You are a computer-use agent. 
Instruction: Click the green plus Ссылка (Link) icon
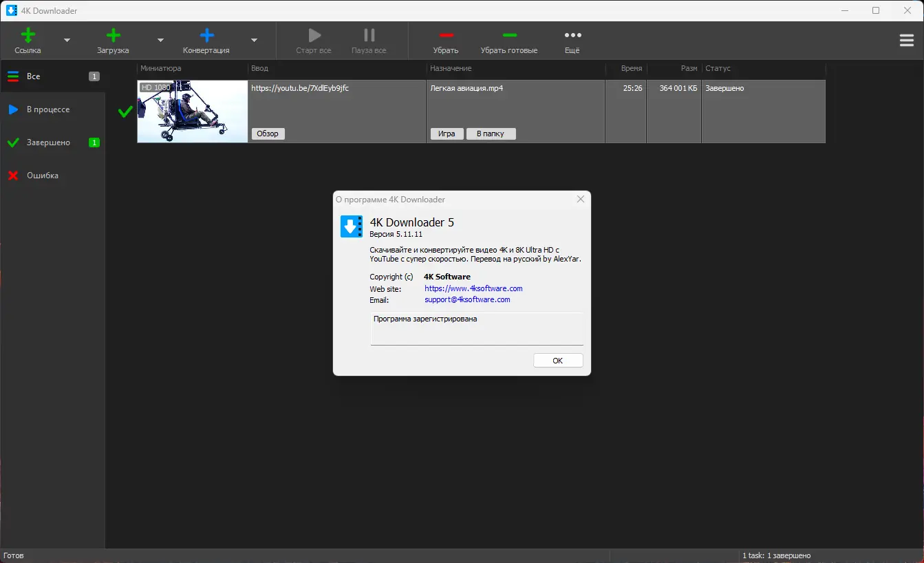[28, 36]
